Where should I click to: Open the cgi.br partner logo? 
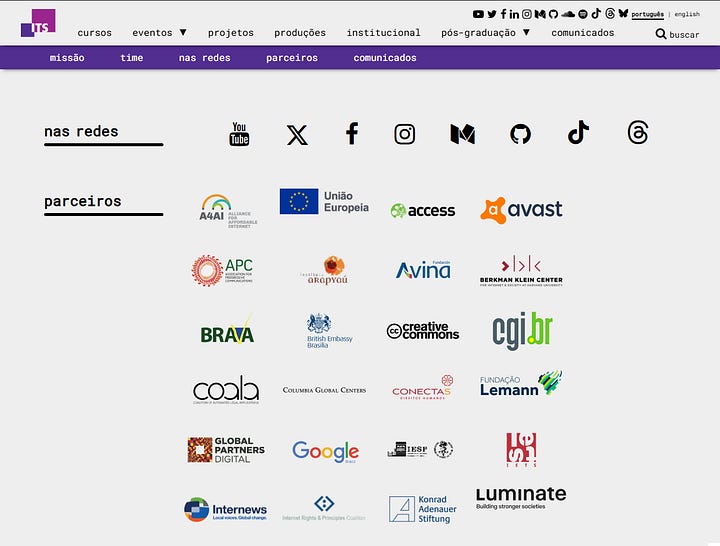(x=523, y=331)
